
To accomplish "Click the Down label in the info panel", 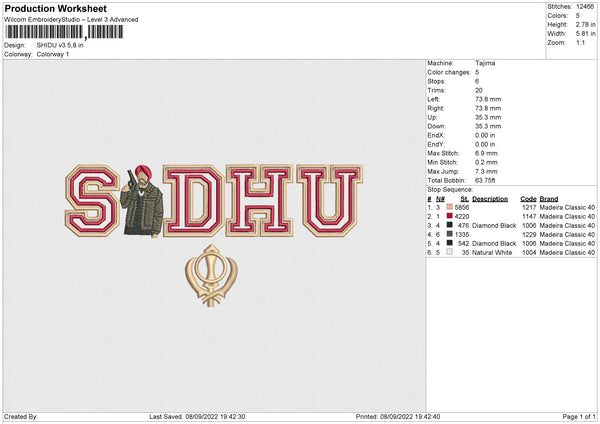I will click(x=437, y=126).
